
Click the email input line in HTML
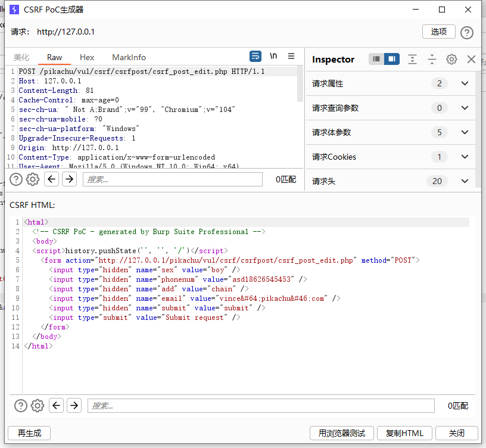pyautogui.click(x=195, y=298)
